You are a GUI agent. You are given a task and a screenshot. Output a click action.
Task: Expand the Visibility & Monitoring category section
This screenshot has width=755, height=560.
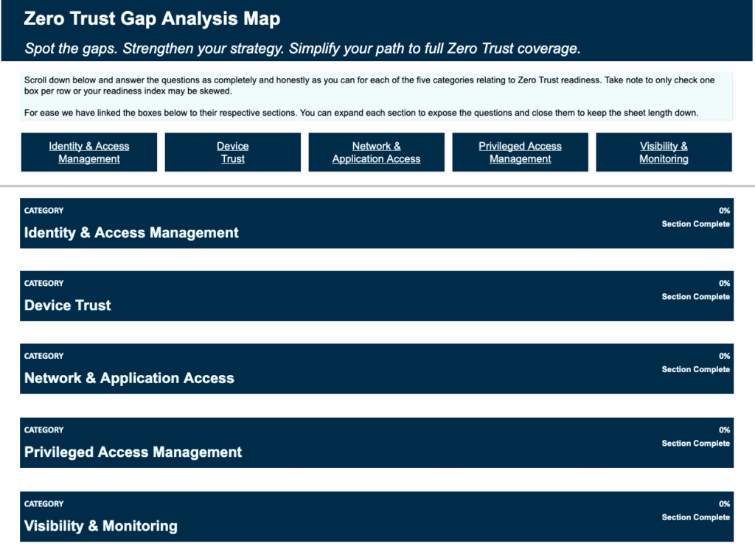coord(101,526)
